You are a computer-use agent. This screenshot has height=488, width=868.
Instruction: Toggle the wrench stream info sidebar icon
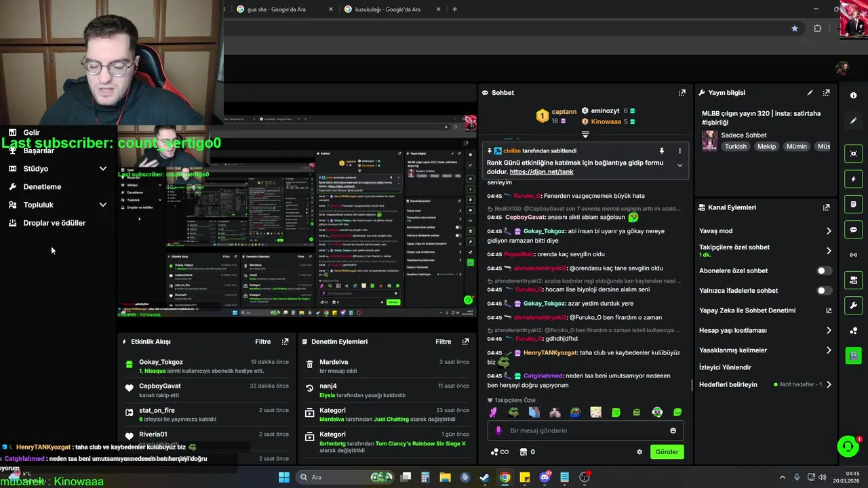(x=853, y=305)
